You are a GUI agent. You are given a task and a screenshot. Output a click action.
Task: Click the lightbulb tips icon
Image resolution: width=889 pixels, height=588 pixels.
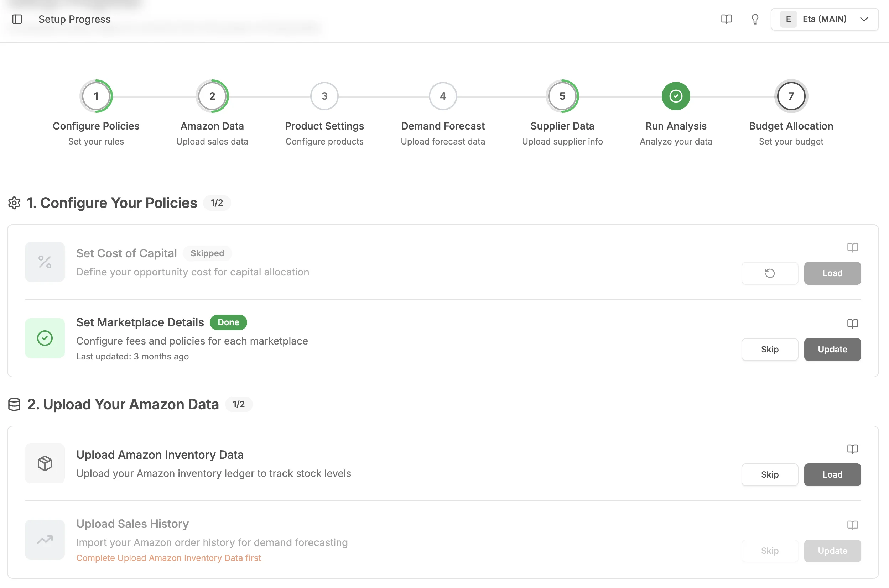[755, 19]
